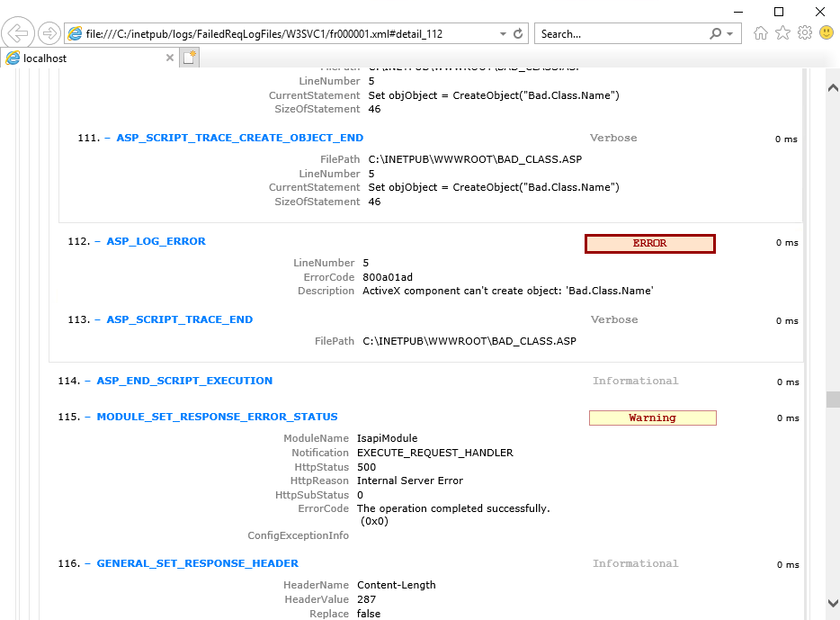Select the Informational label of event 114

point(635,381)
